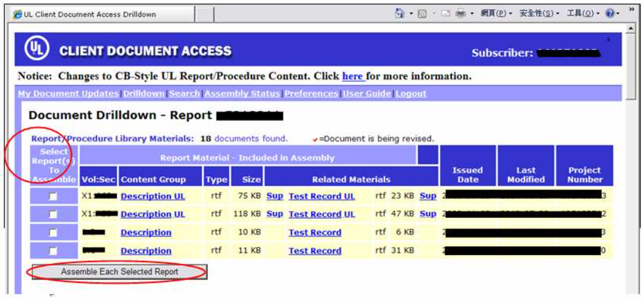The image size is (644, 298).
Task: Open the 118 KB Description UL document
Action: 153,214
